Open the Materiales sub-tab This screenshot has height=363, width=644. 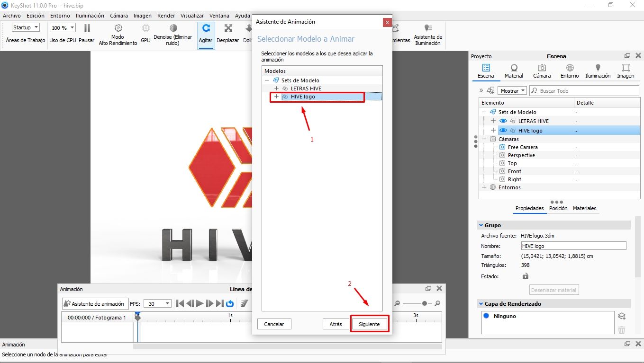[x=584, y=208]
